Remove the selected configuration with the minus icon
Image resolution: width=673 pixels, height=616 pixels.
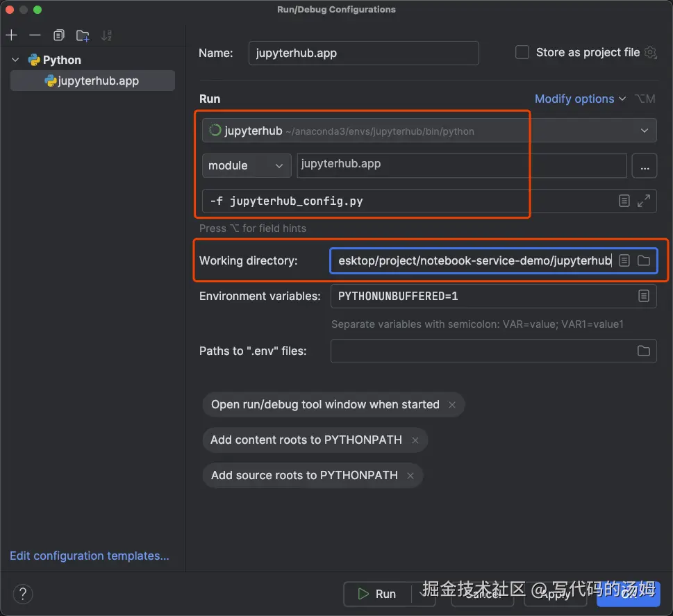[35, 35]
